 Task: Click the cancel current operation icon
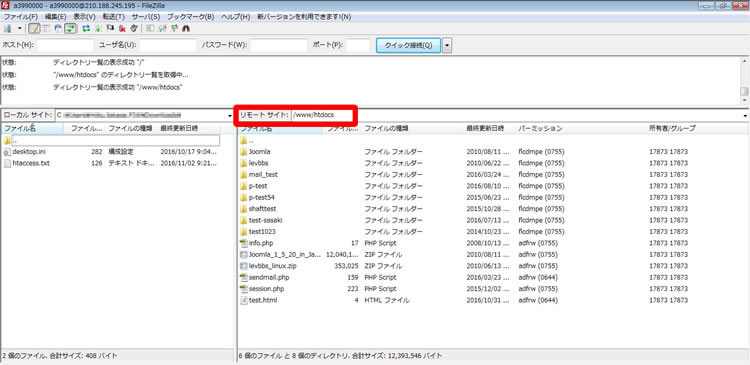(x=110, y=28)
